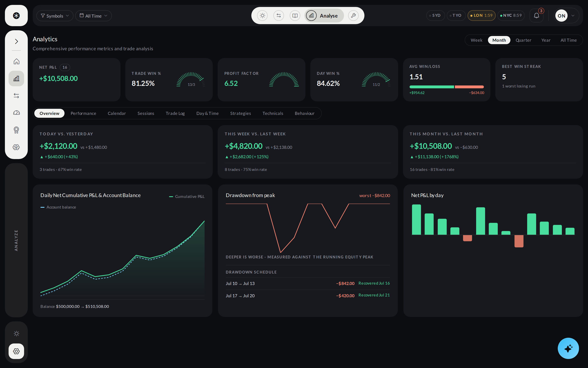Open the All Time date dropdown

pyautogui.click(x=94, y=16)
